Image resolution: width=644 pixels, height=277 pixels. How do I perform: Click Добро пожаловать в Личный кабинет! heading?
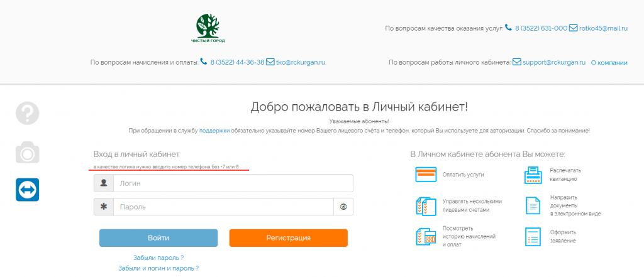coord(359,107)
